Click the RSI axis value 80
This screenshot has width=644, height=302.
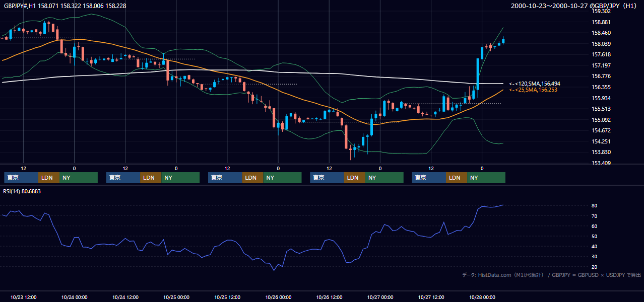[595, 206]
